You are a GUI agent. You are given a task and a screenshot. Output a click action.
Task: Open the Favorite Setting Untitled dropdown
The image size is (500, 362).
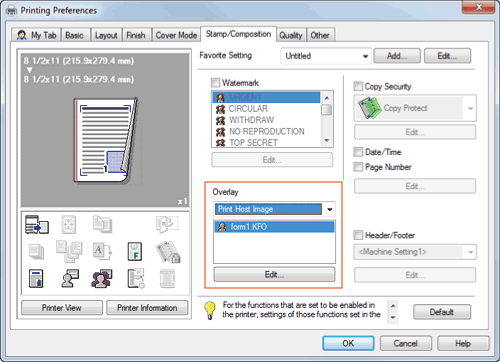(x=326, y=56)
